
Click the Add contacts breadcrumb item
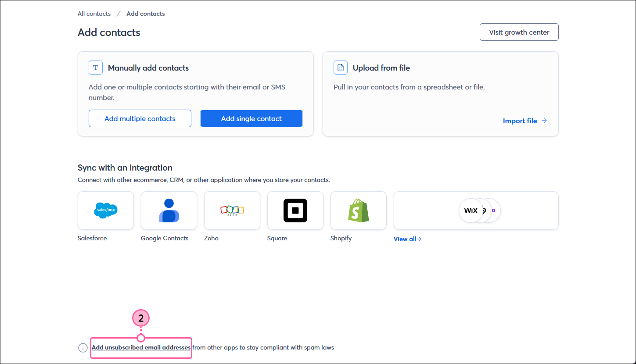(145, 14)
